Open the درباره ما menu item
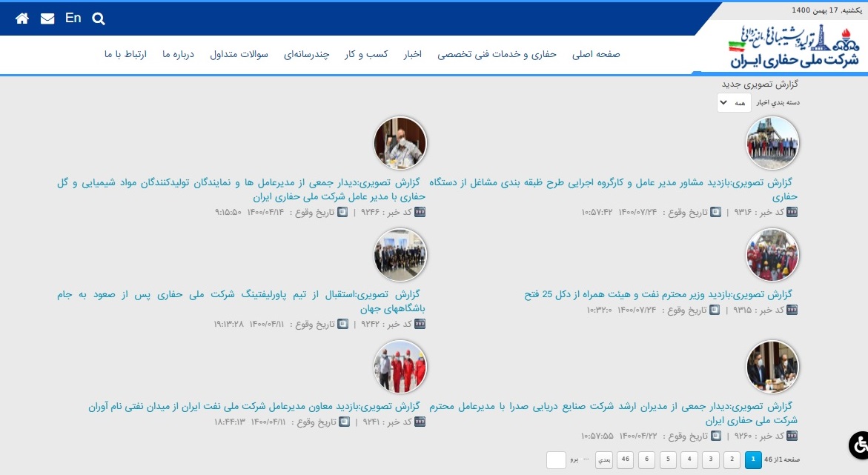Image resolution: width=868 pixels, height=475 pixels. [x=178, y=54]
